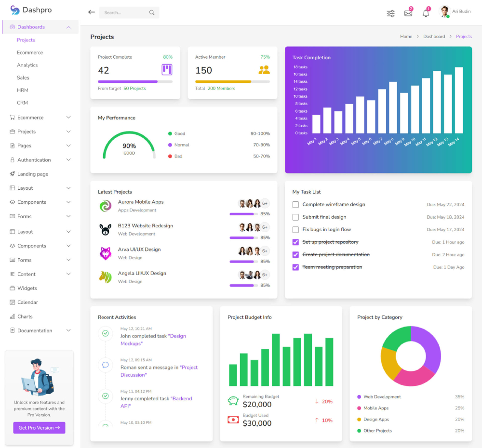Image resolution: width=482 pixels, height=448 pixels.
Task: Expand the Ecommerce sidebar menu
Action: (30, 117)
